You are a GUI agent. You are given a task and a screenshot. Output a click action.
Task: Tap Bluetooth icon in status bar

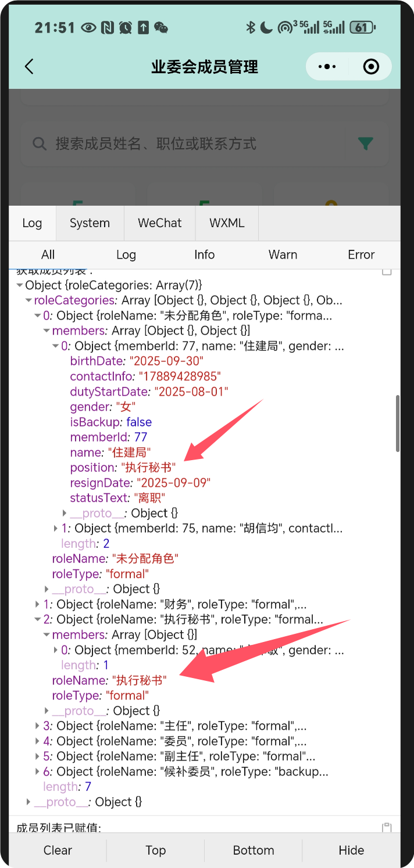pyautogui.click(x=251, y=27)
